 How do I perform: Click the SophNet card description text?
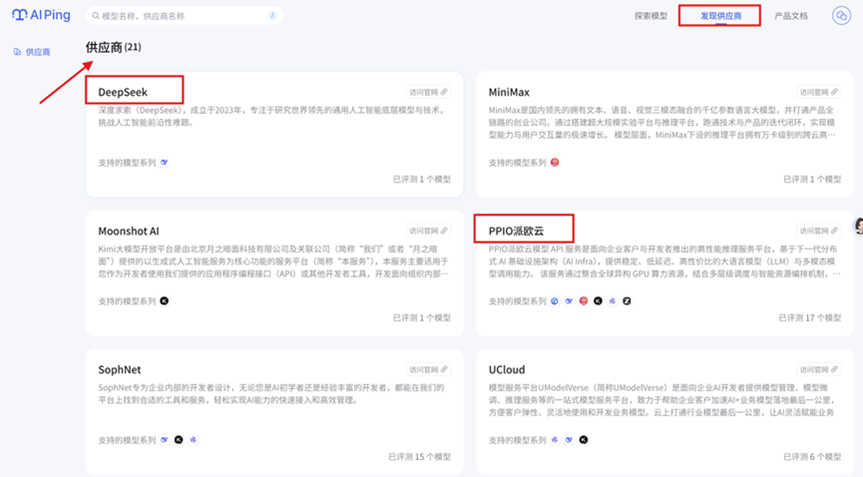click(x=271, y=394)
